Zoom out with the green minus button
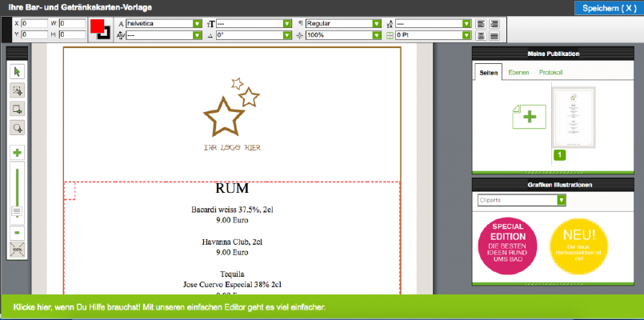The width and height of the screenshot is (644, 320). click(17, 233)
